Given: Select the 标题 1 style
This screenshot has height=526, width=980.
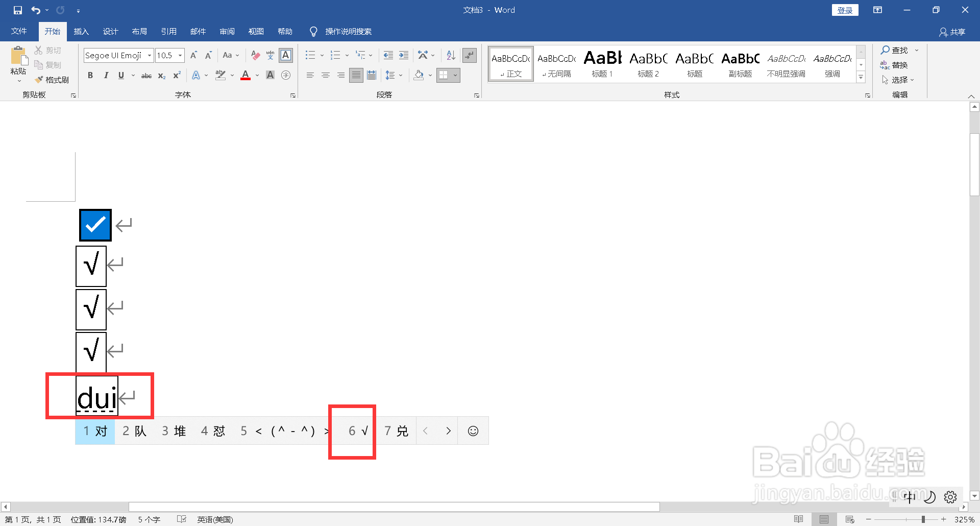Looking at the screenshot, I should 602,64.
